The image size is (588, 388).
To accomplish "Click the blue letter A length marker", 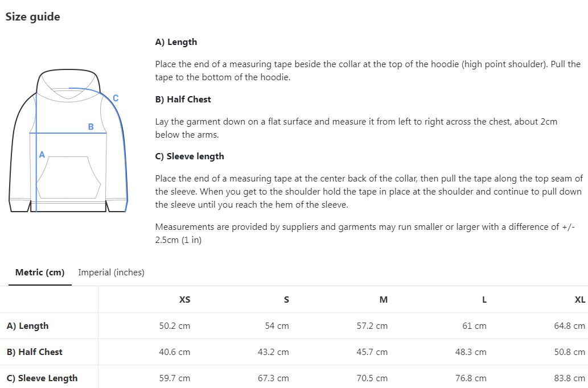I will click(x=42, y=154).
